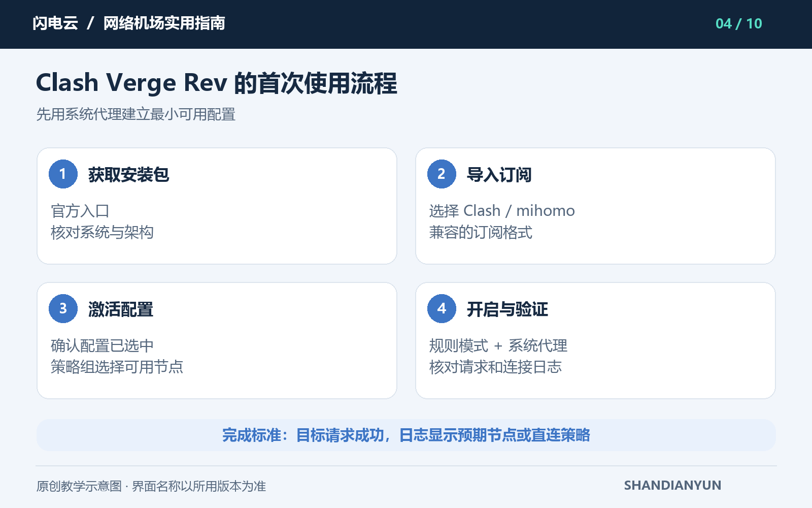Select the 获取安装包 card heading
The height and width of the screenshot is (508, 812).
pos(128,175)
